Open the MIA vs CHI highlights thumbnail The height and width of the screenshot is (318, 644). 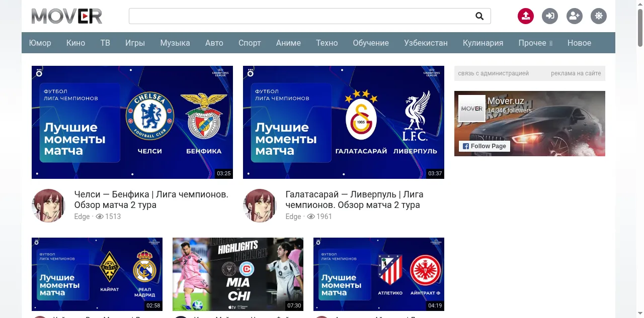[238, 274]
